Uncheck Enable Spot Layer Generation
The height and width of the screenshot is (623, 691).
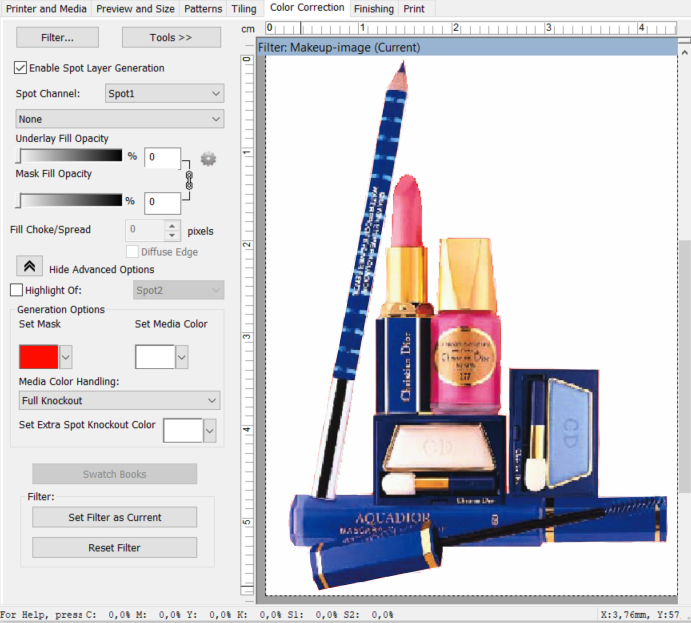pos(20,68)
